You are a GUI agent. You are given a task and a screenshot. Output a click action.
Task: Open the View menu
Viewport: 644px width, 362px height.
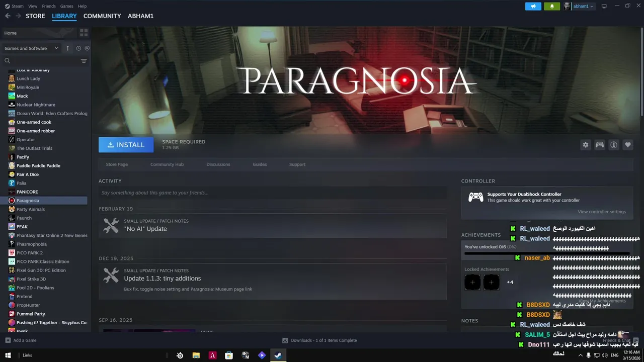click(x=33, y=6)
